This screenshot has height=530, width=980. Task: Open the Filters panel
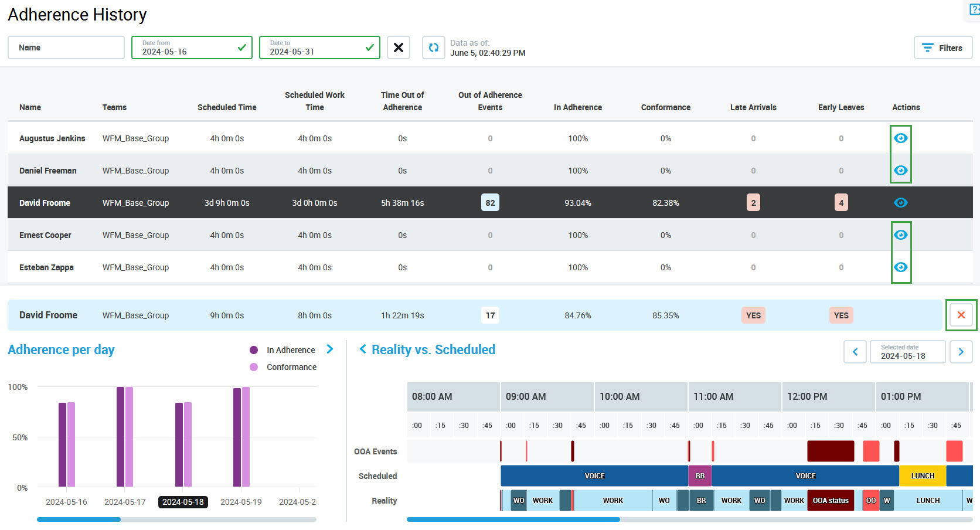point(942,47)
